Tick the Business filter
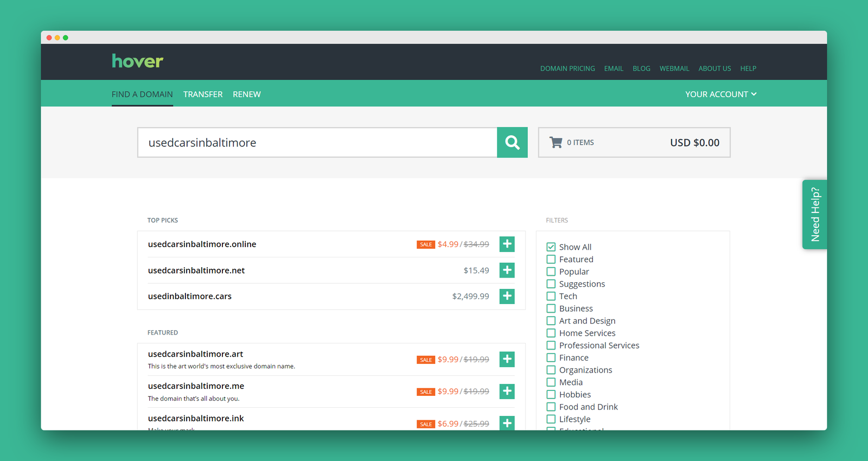 [551, 308]
